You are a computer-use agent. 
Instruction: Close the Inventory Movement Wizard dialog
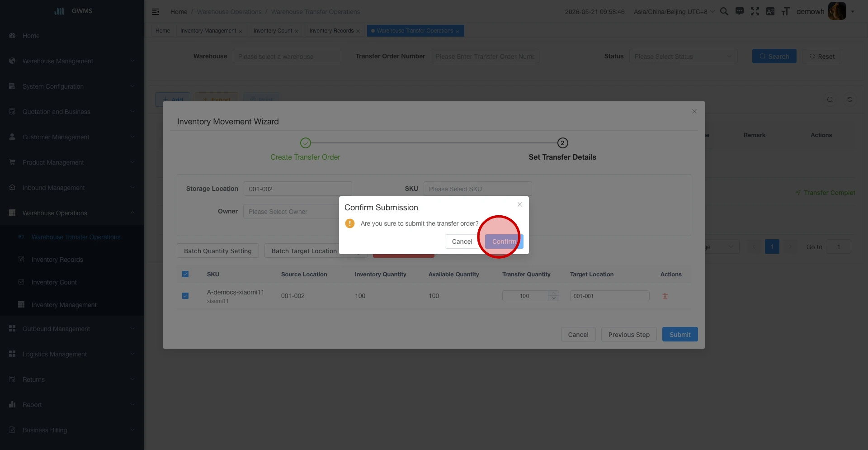694,111
